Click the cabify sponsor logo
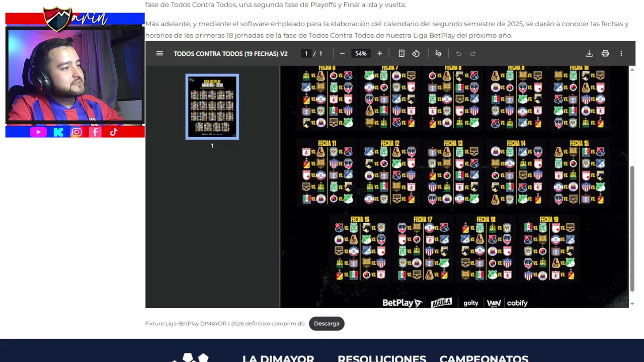 click(517, 303)
